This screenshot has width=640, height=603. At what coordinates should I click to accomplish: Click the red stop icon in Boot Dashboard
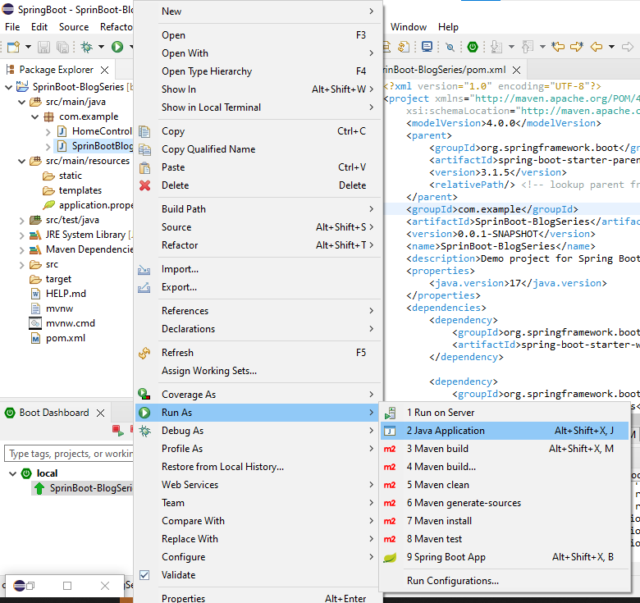[118, 430]
